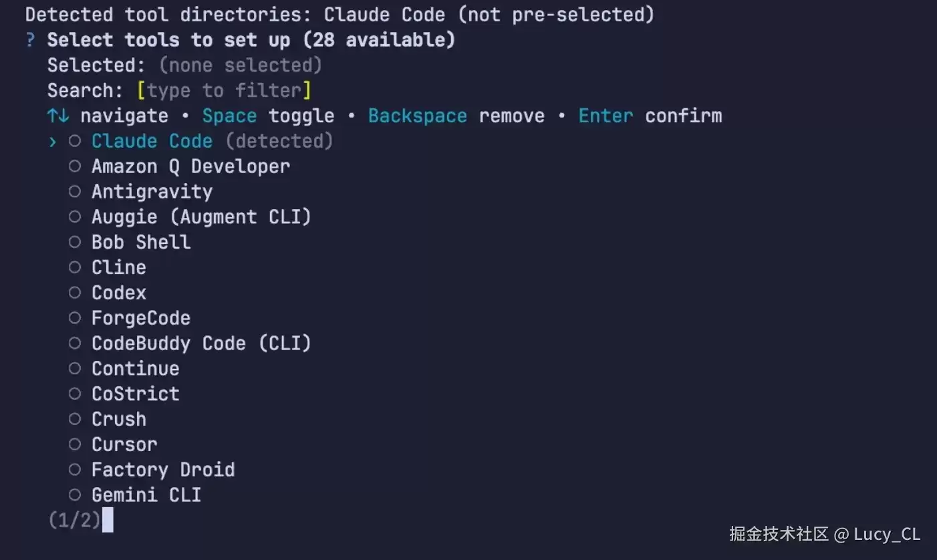Screen dimensions: 937x560
Task: Click the up-down navigate arrows icon
Action: tap(58, 116)
